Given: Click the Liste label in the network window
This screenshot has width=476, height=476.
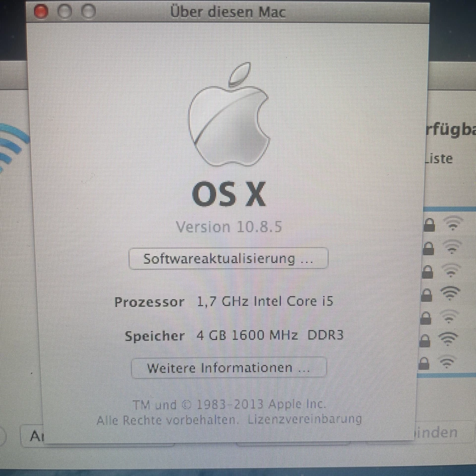Looking at the screenshot, I should click(x=438, y=159).
